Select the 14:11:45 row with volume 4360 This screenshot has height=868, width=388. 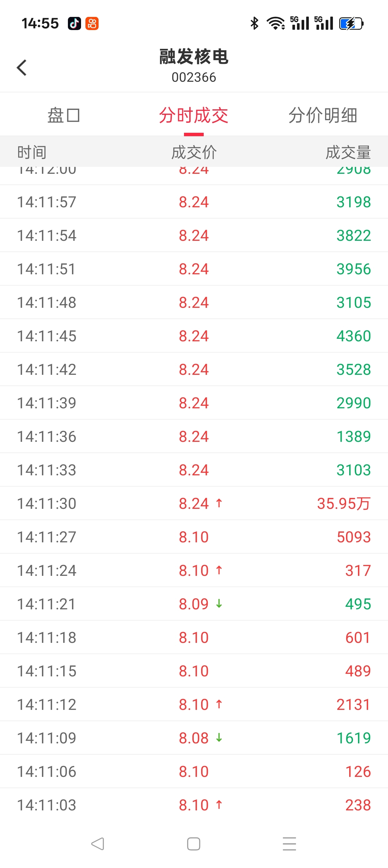point(194,336)
